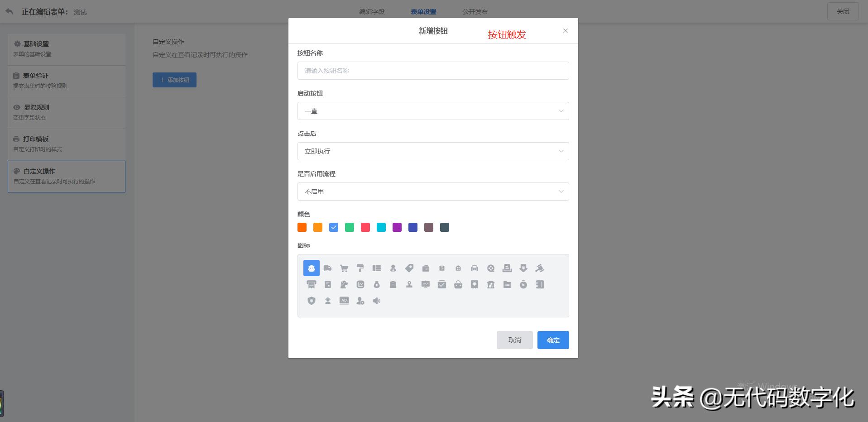868x422 pixels.
Task: Expand the 启动按钮 dropdown showing 一直
Action: pyautogui.click(x=432, y=110)
